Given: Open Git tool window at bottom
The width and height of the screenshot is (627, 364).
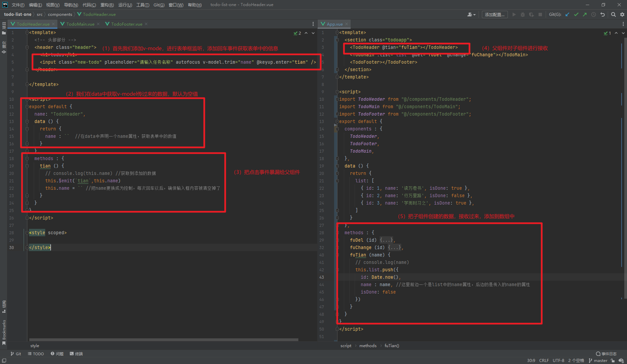Looking at the screenshot, I should point(16,354).
